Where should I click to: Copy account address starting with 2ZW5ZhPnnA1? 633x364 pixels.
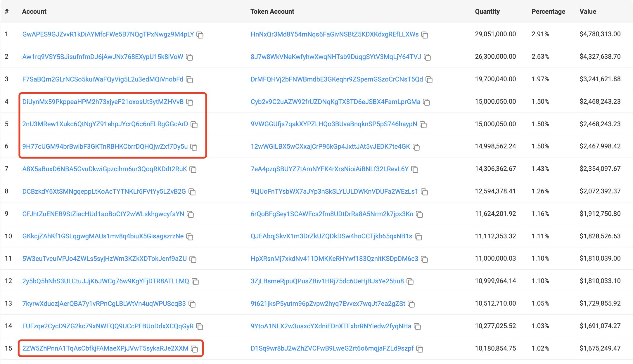(194, 349)
